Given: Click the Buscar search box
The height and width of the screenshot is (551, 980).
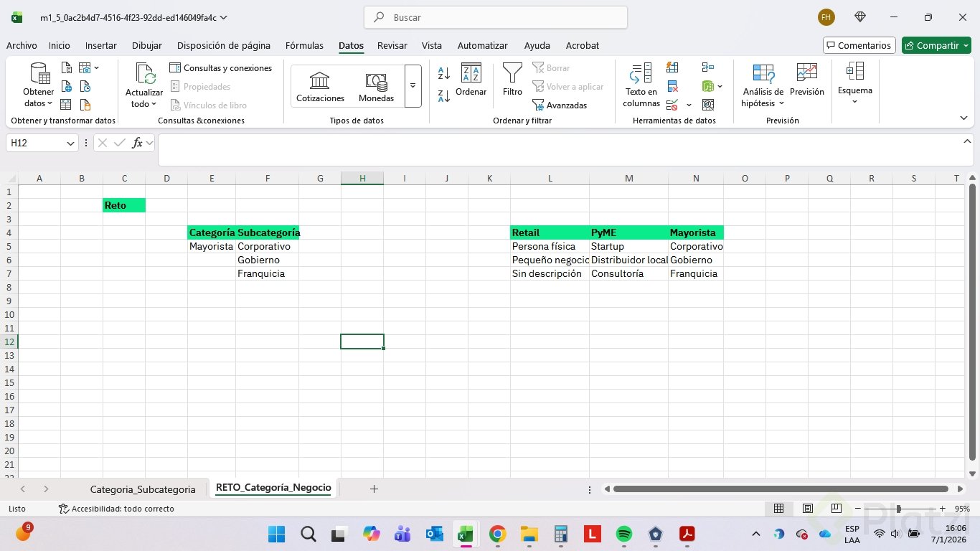Looking at the screenshot, I should pyautogui.click(x=496, y=17).
